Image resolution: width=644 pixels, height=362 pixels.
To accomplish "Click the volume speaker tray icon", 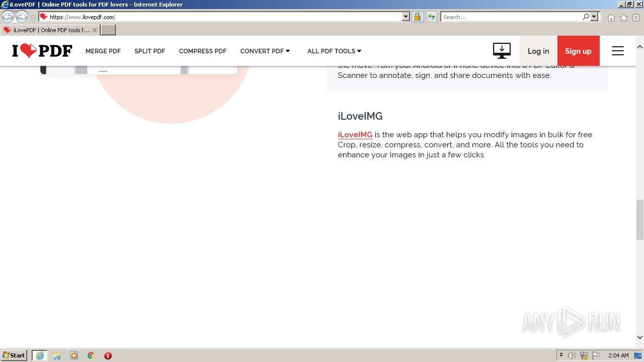I will (x=572, y=355).
